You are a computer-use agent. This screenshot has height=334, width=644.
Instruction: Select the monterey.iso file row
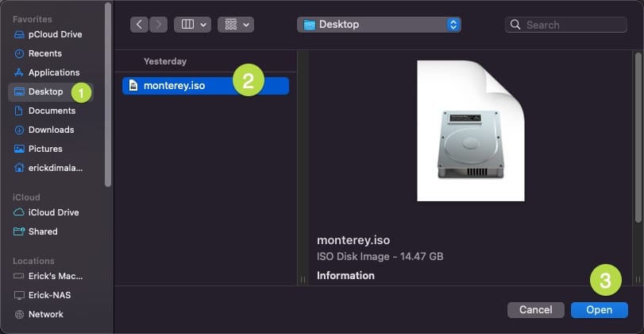pyautogui.click(x=206, y=86)
